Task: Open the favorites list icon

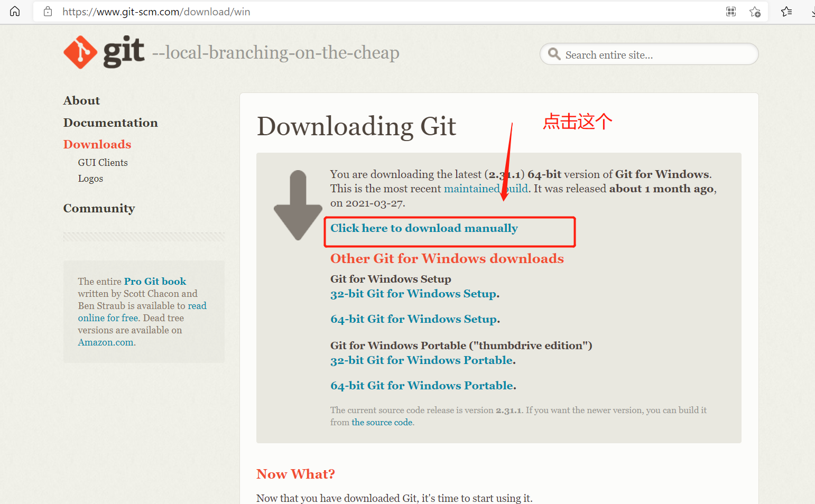Action: click(786, 12)
